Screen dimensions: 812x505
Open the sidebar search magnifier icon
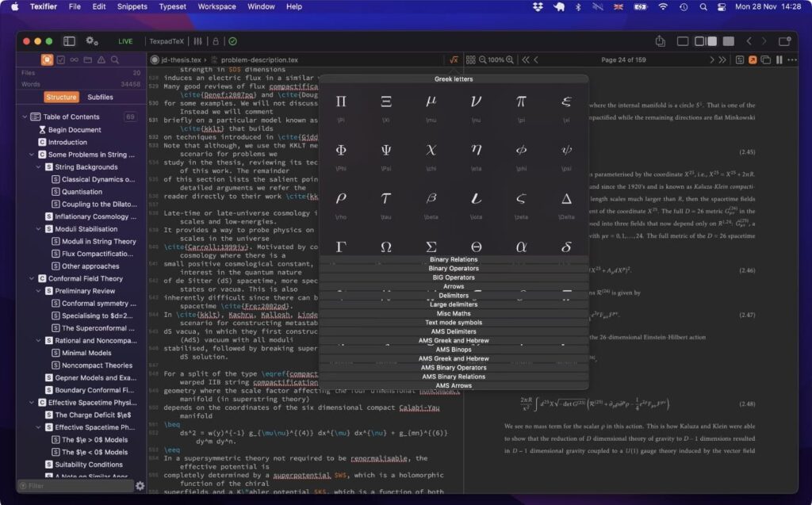(x=115, y=60)
